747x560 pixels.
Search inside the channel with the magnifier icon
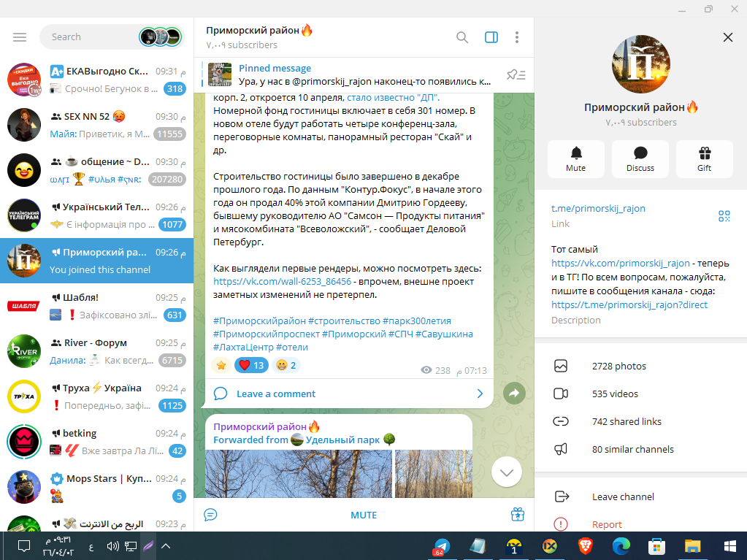click(462, 37)
